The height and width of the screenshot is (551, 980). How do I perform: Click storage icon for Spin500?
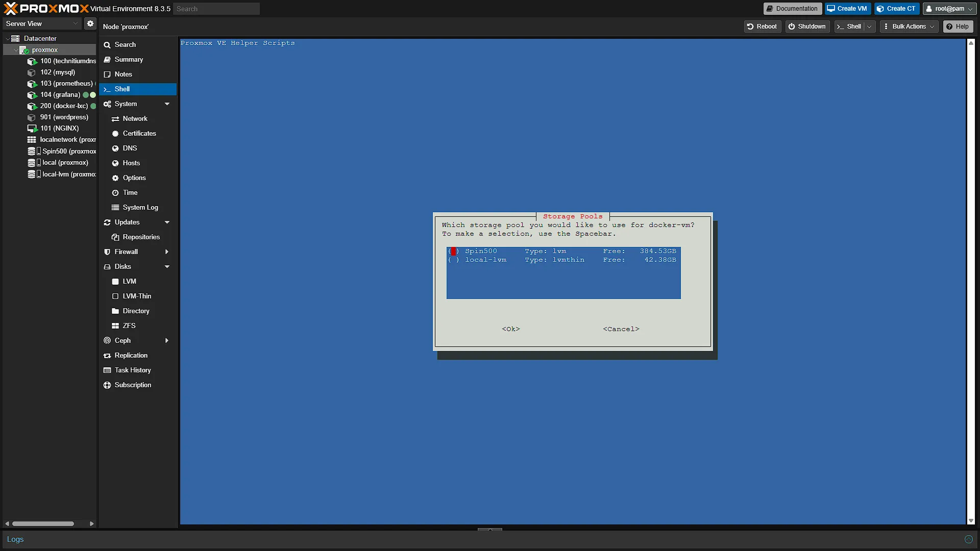[34, 151]
